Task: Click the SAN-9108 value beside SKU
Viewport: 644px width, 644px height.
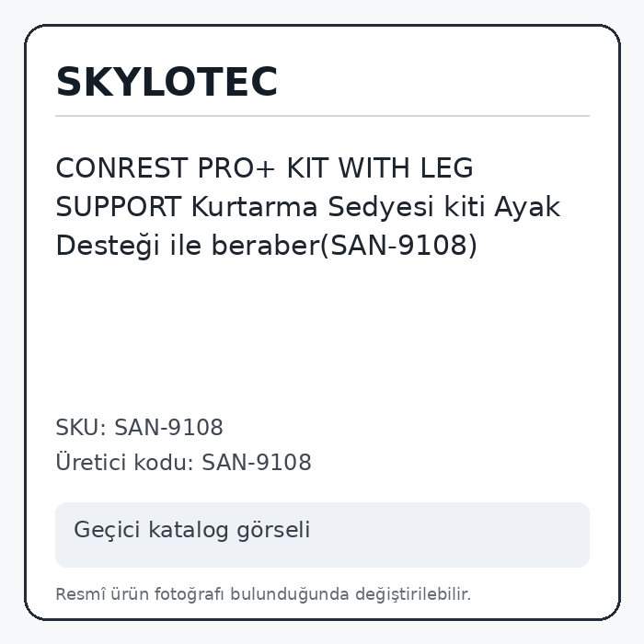Action: [x=168, y=427]
